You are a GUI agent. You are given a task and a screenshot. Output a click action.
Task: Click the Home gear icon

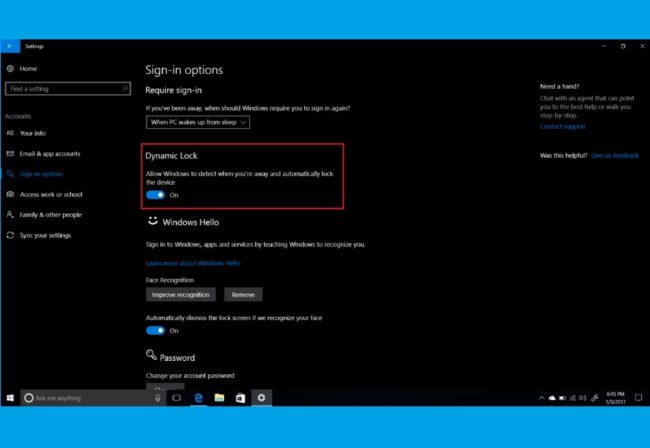pyautogui.click(x=10, y=69)
